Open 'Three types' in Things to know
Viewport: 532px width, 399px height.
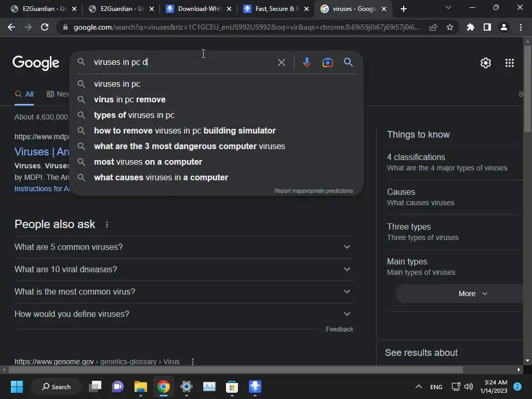coord(455,232)
